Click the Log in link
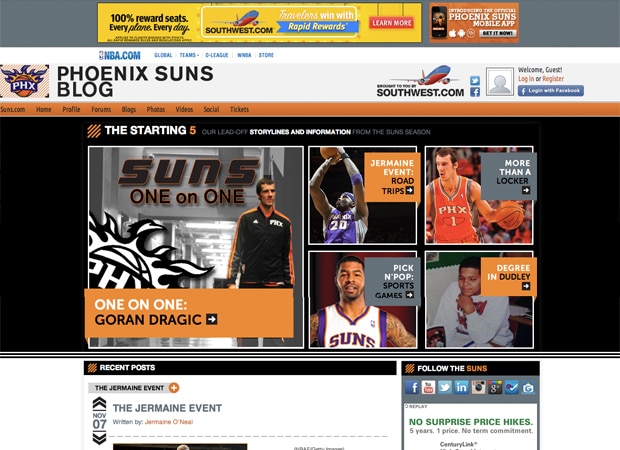The width and height of the screenshot is (620, 450). point(526,79)
